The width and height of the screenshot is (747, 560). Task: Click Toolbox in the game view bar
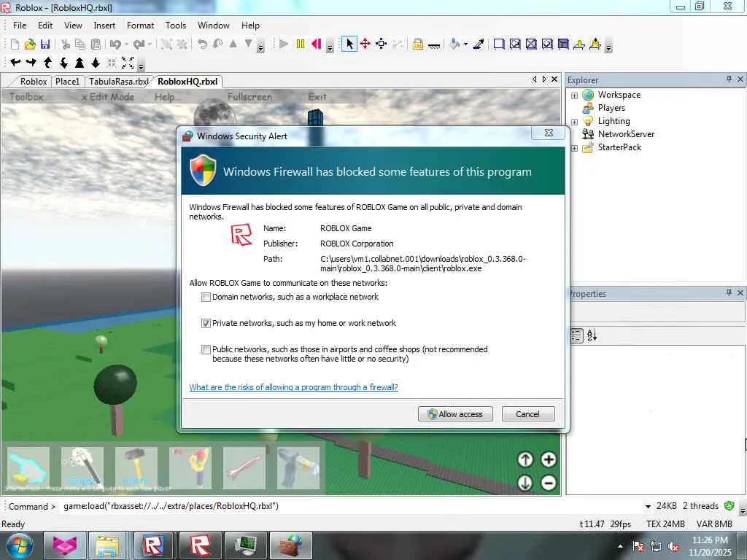26,97
